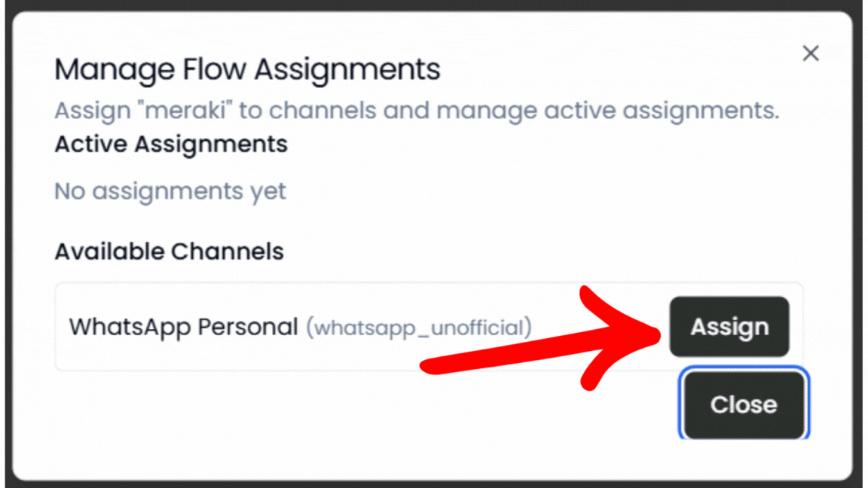Click the word "Manage" in the title
The width and height of the screenshot is (868, 488).
[115, 69]
